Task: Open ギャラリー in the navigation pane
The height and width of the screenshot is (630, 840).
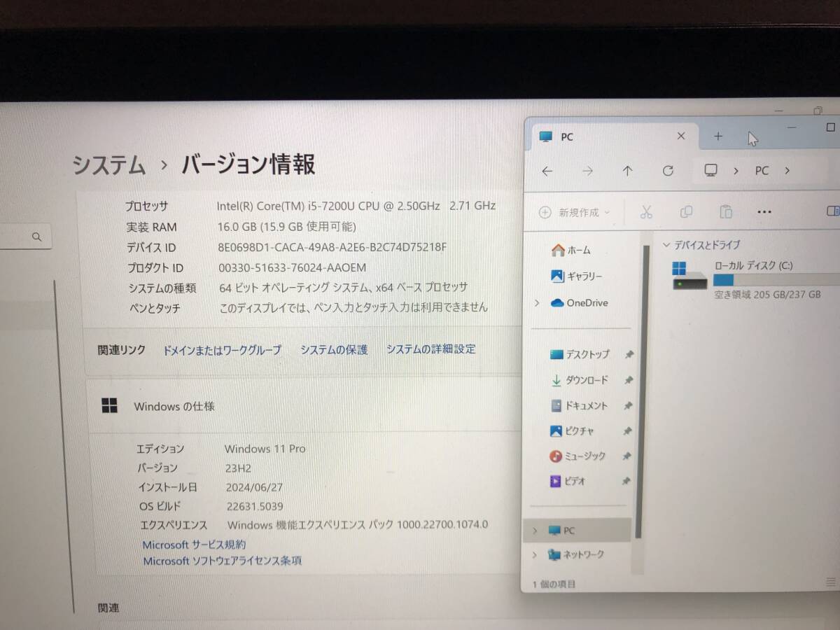Action: pyautogui.click(x=577, y=276)
